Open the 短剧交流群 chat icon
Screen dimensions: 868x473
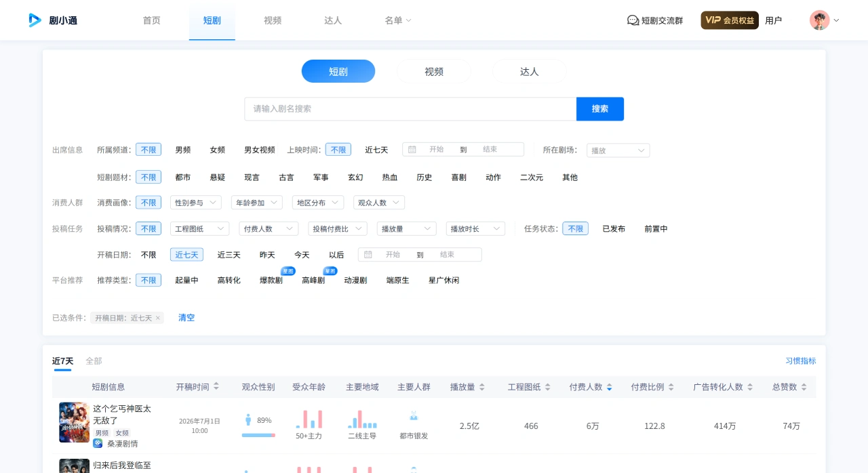pos(633,20)
